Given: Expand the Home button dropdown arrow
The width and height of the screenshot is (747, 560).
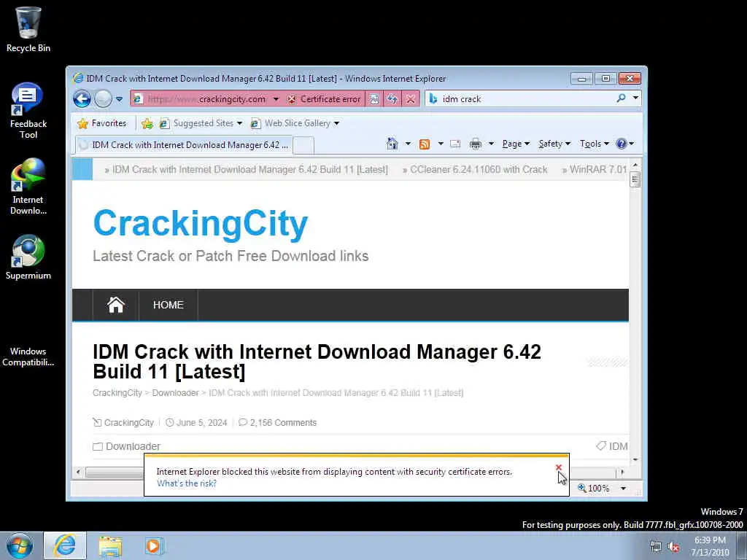Looking at the screenshot, I should [x=408, y=144].
